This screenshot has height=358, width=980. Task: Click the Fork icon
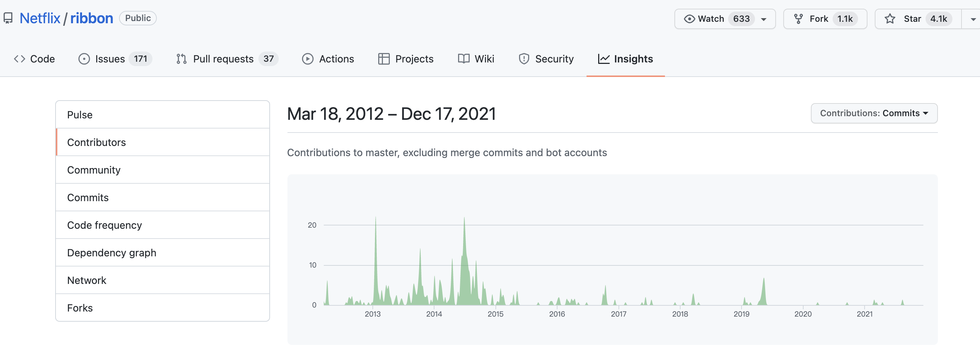pyautogui.click(x=798, y=19)
